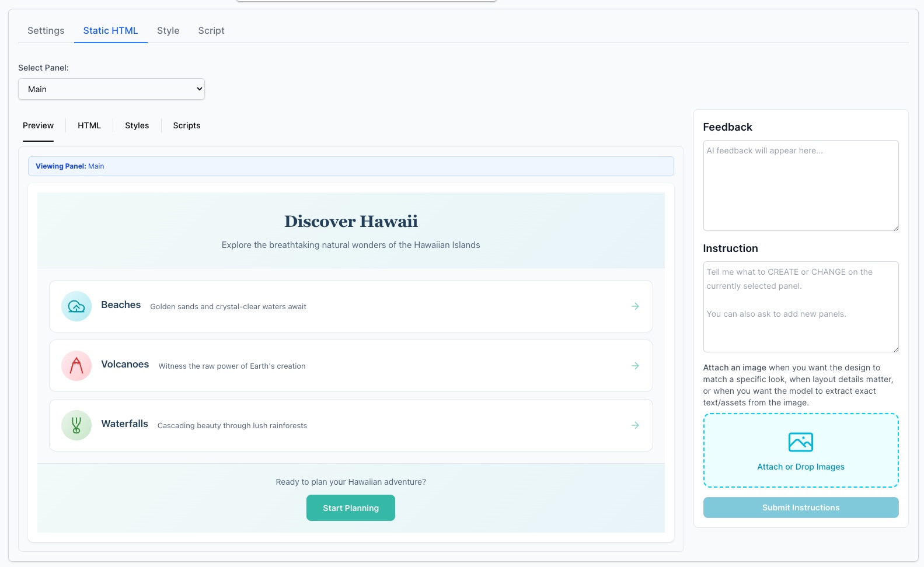Focus the Instruction text area

[800, 307]
